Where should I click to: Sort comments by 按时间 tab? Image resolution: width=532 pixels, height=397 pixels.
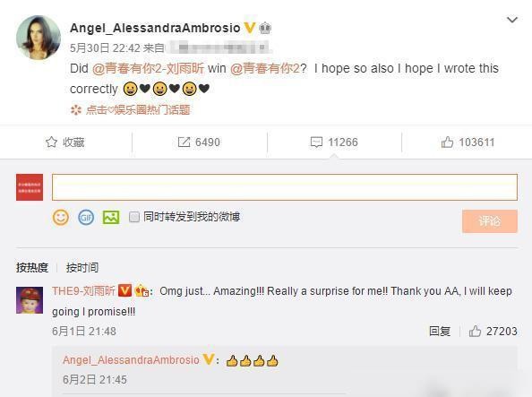pyautogui.click(x=82, y=268)
